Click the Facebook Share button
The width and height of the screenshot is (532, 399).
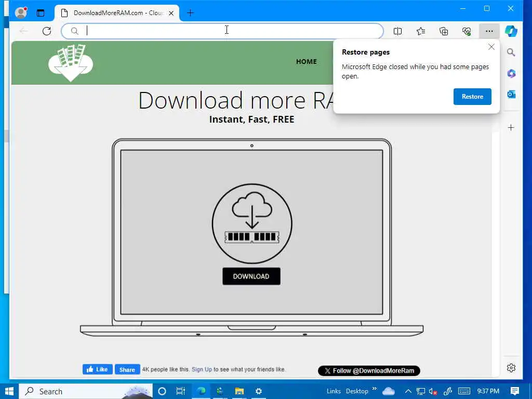point(127,369)
